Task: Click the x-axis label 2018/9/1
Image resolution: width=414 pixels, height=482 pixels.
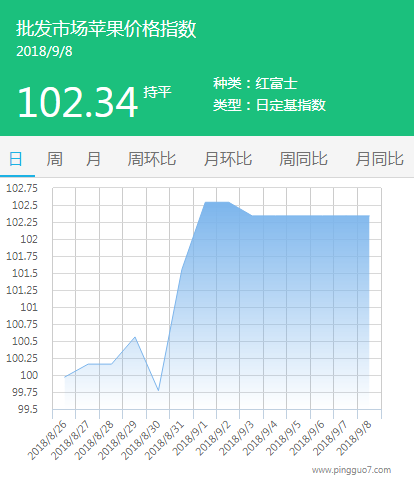Action: (191, 438)
